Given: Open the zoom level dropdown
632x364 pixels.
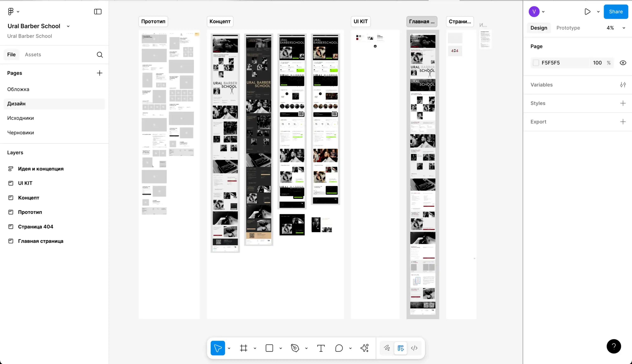Looking at the screenshot, I should point(624,28).
